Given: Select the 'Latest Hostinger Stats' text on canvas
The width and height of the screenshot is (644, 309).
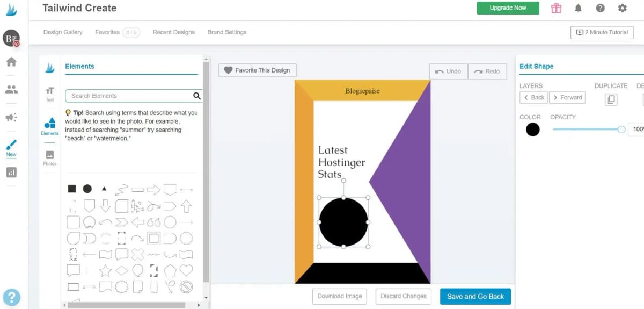Looking at the screenshot, I should click(342, 162).
